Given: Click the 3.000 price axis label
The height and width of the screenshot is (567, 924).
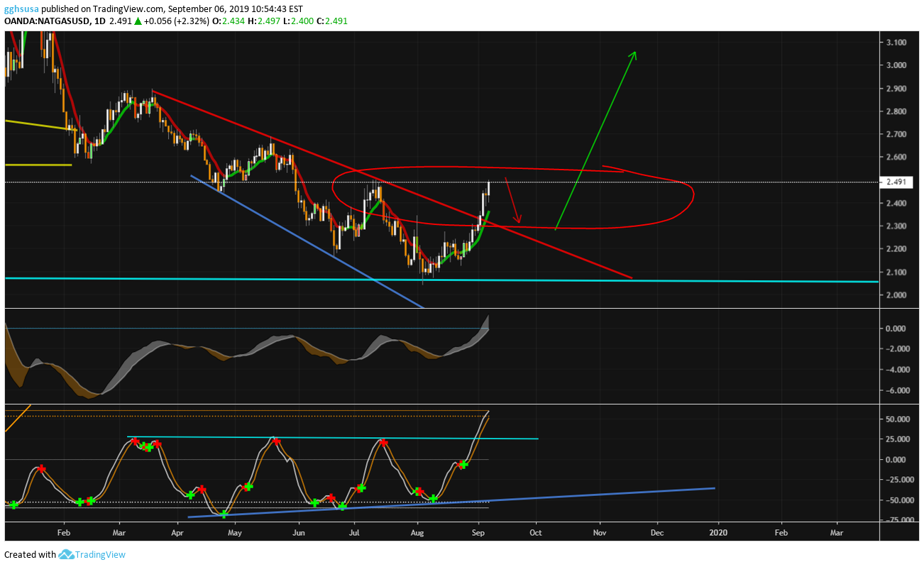Looking at the screenshot, I should tap(896, 65).
